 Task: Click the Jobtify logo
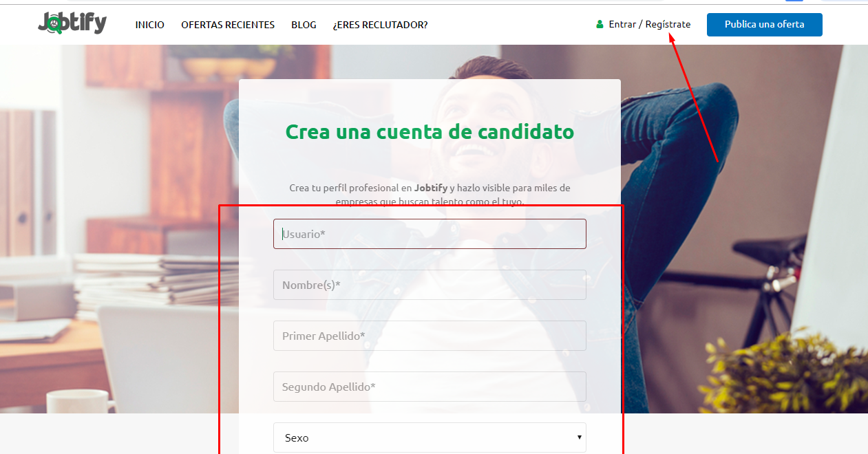[x=72, y=23]
